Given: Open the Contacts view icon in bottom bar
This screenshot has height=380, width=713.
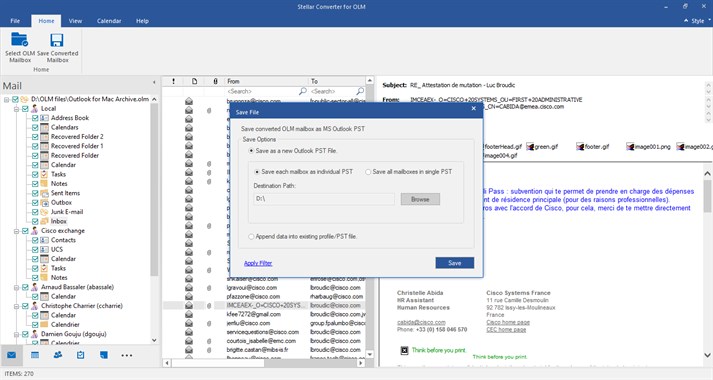Looking at the screenshot, I should 58,355.
